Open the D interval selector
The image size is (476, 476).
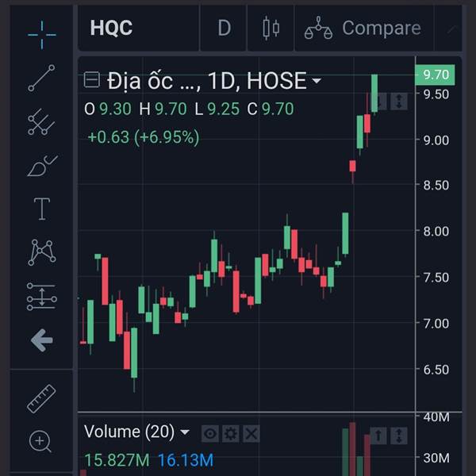(224, 28)
